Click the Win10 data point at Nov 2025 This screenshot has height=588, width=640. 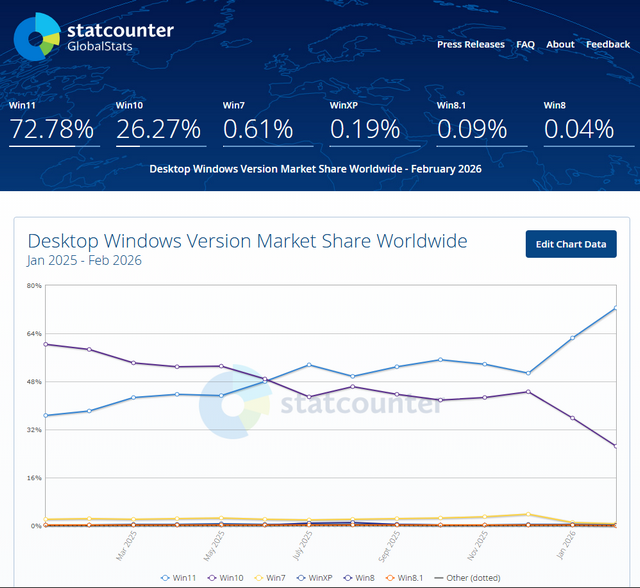point(484,397)
